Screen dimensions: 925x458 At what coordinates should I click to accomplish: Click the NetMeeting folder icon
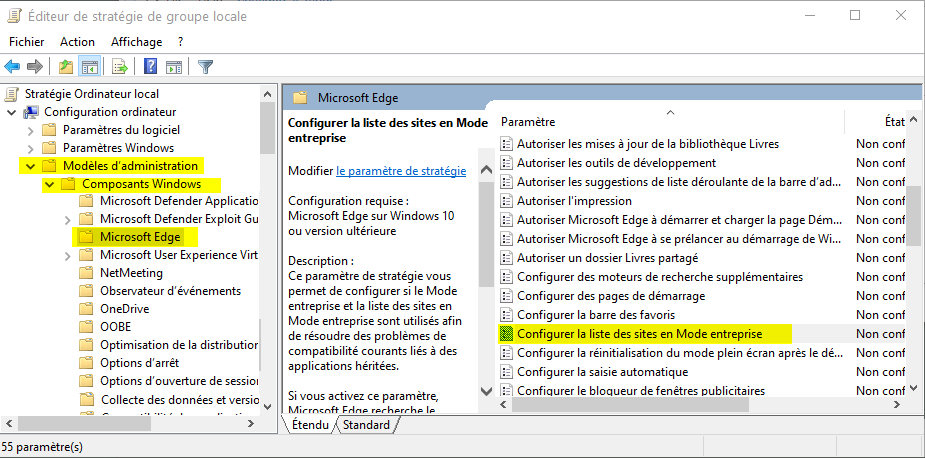pyautogui.click(x=86, y=273)
